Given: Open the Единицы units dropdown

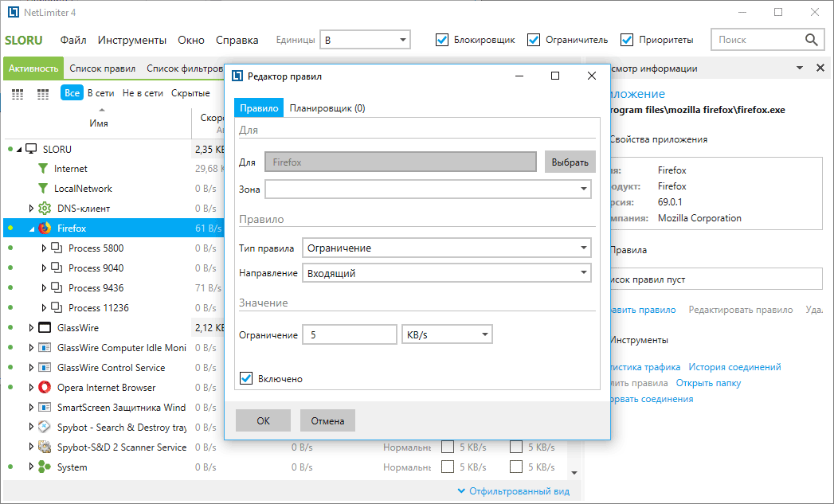Looking at the screenshot, I should (365, 40).
